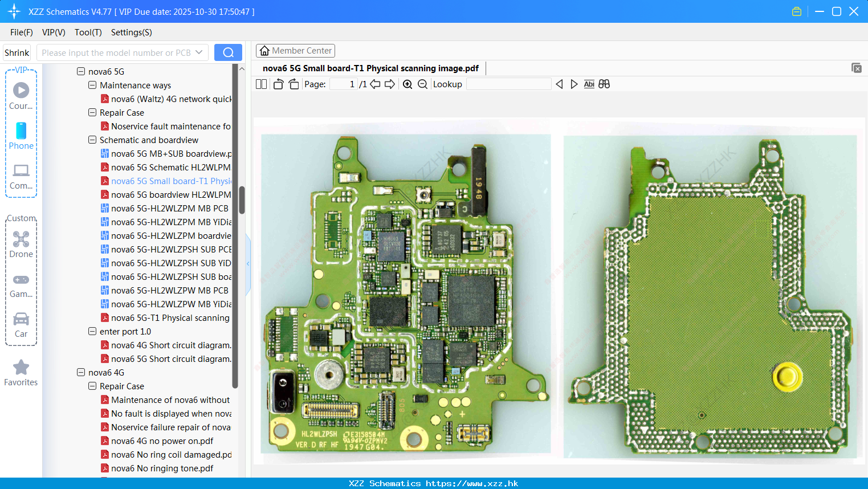This screenshot has width=868, height=489.
Task: Collapse the Maintenance ways node
Action: [92, 85]
